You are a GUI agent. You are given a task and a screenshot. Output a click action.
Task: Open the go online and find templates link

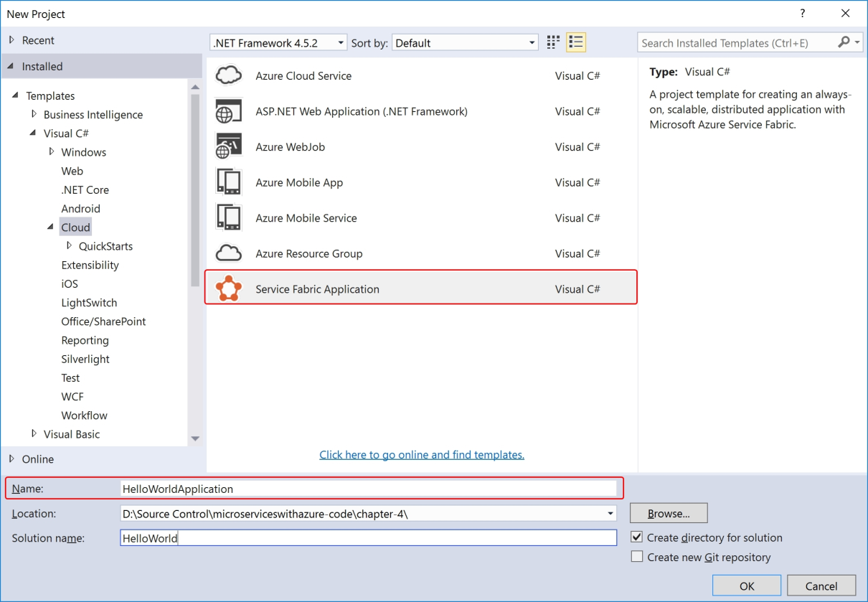coord(422,454)
